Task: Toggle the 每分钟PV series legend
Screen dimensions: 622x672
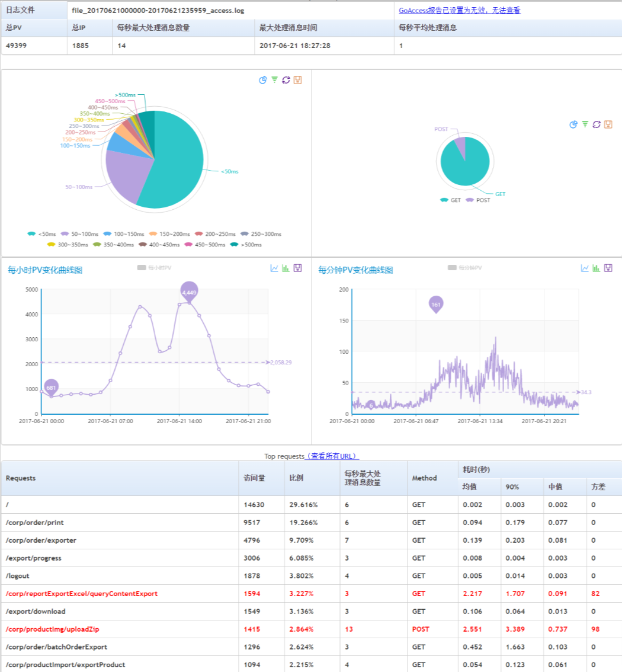Action: pyautogui.click(x=465, y=268)
